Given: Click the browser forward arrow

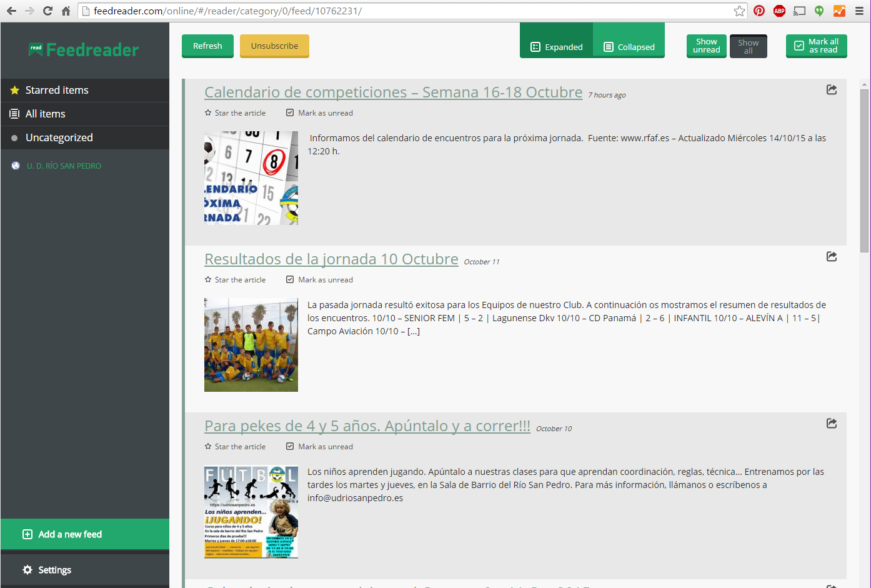Looking at the screenshot, I should click(x=29, y=11).
